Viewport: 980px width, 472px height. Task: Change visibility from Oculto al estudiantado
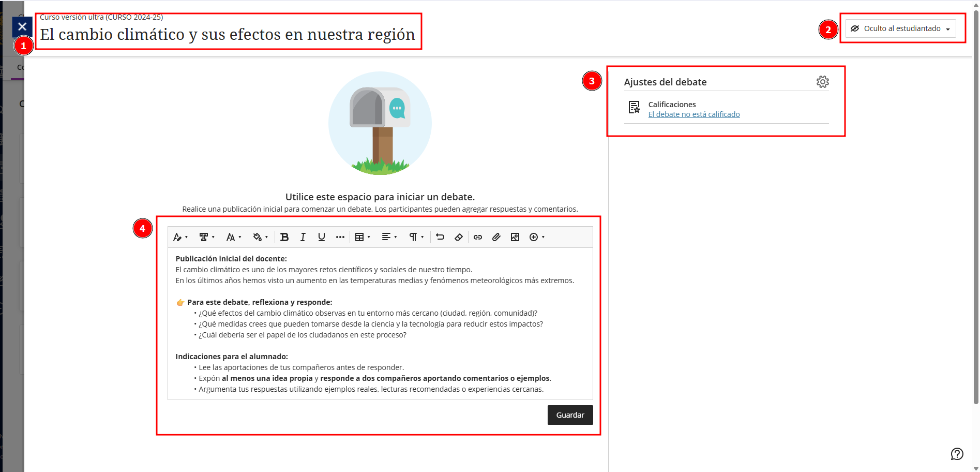pos(900,28)
